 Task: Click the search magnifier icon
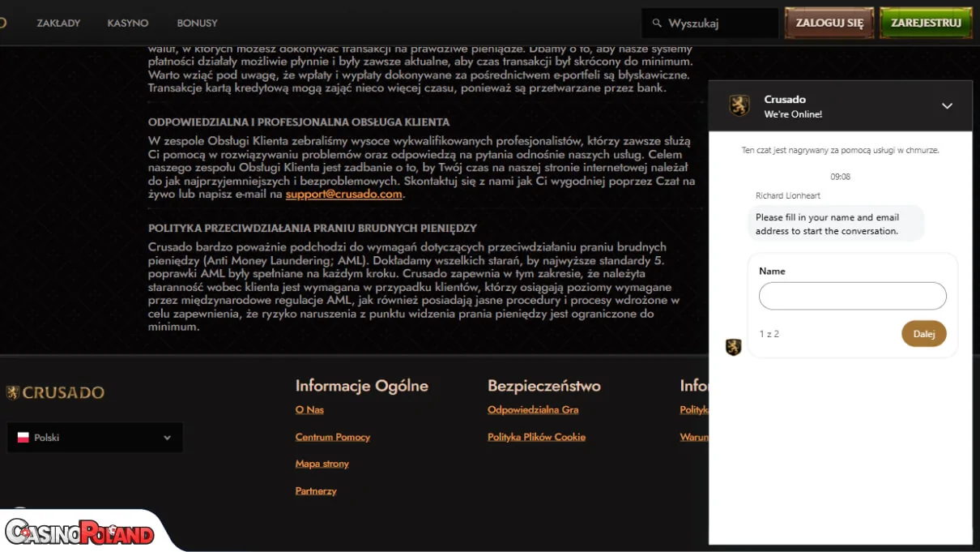pyautogui.click(x=657, y=24)
